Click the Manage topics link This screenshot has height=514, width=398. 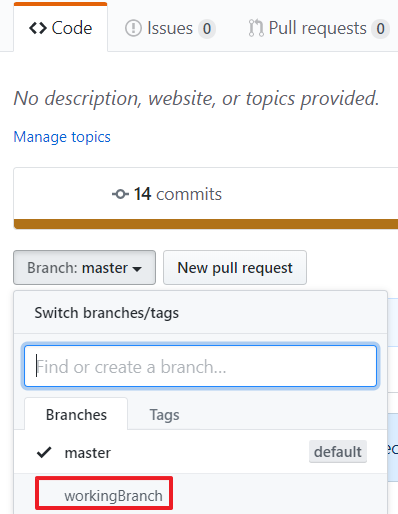pos(62,137)
